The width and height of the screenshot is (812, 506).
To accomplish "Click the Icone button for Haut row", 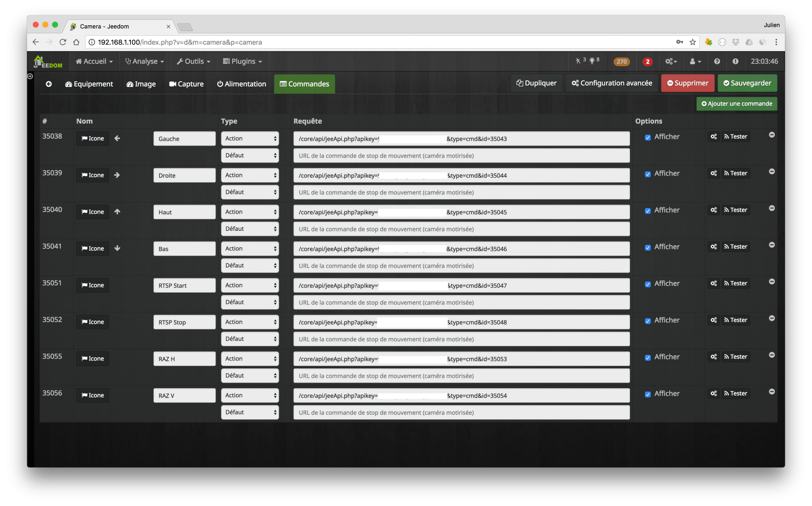I will tap(93, 212).
